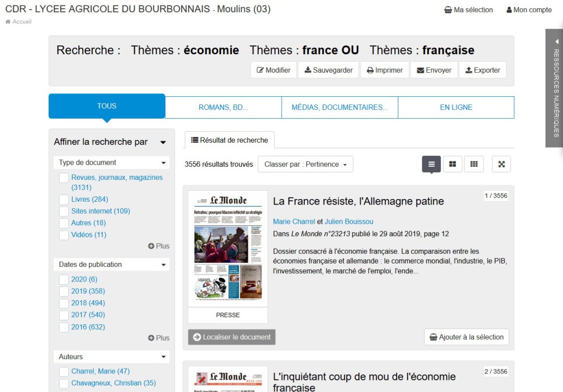Open Ma sélection basket
The image size is (563, 392).
468,10
